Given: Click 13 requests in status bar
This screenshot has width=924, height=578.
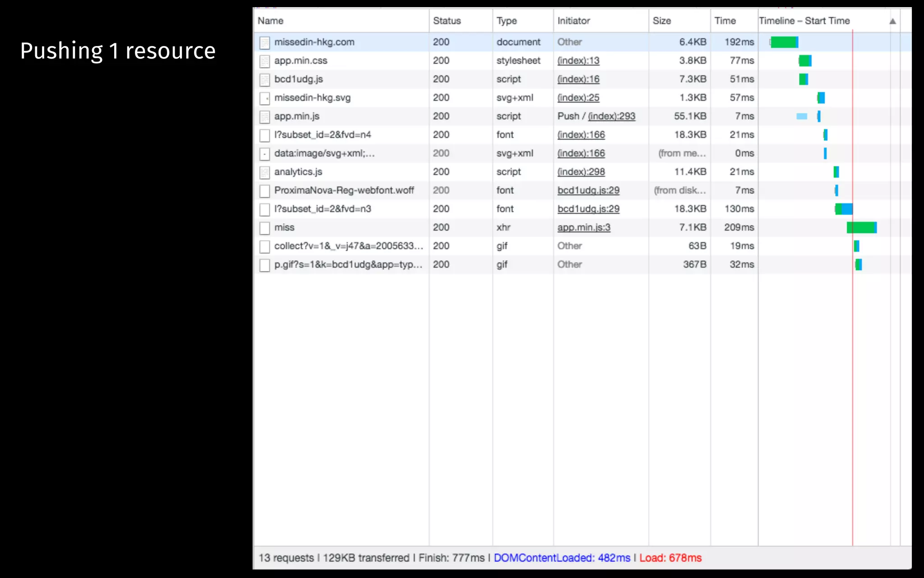Looking at the screenshot, I should coord(286,558).
